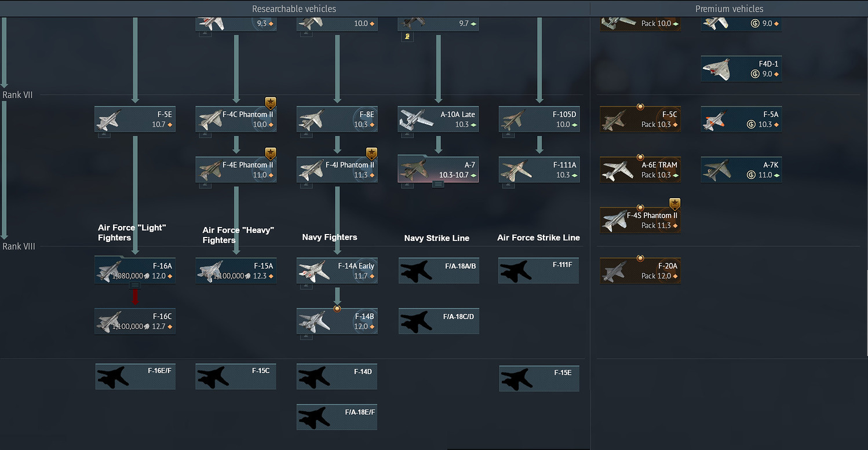Select the F-15A vehicle card
Image resolution: width=868 pixels, height=450 pixels.
coord(236,270)
